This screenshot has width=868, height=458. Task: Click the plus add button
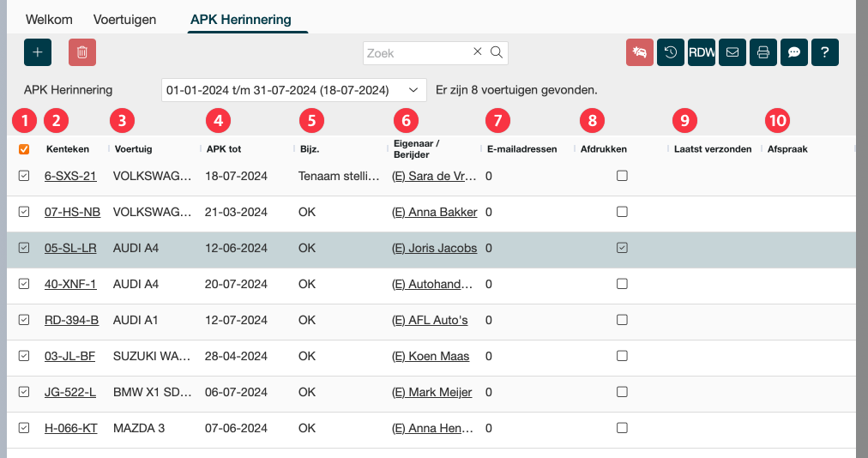coord(38,52)
